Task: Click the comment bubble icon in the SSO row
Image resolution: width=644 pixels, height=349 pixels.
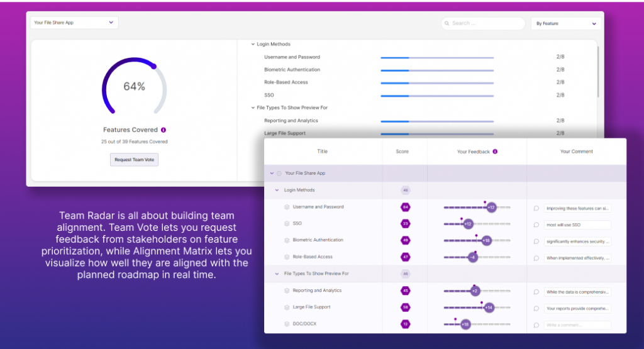Action: pyautogui.click(x=536, y=224)
